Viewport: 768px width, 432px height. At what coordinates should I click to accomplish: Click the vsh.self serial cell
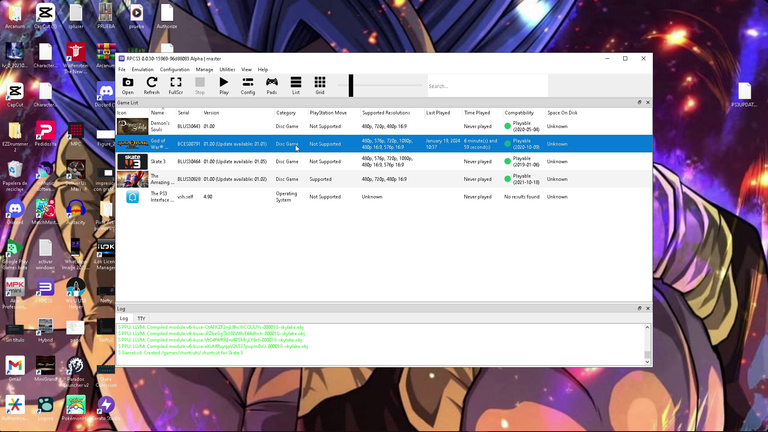(x=185, y=197)
